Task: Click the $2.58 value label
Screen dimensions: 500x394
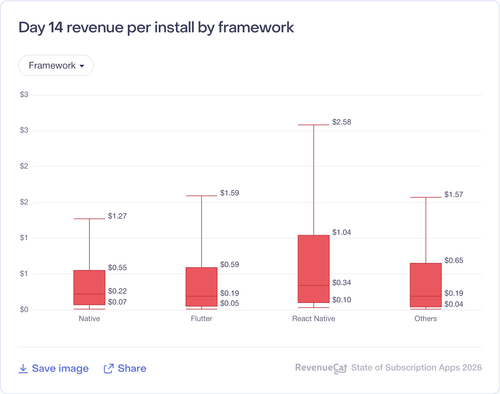Action: click(x=342, y=122)
